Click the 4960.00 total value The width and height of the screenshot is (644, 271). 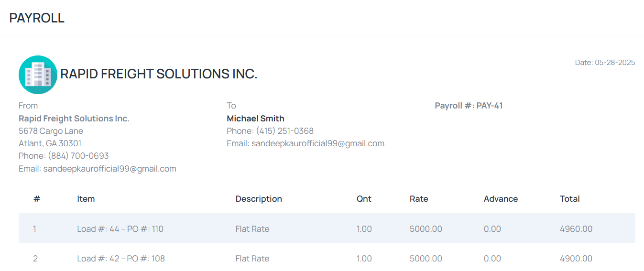tap(576, 229)
